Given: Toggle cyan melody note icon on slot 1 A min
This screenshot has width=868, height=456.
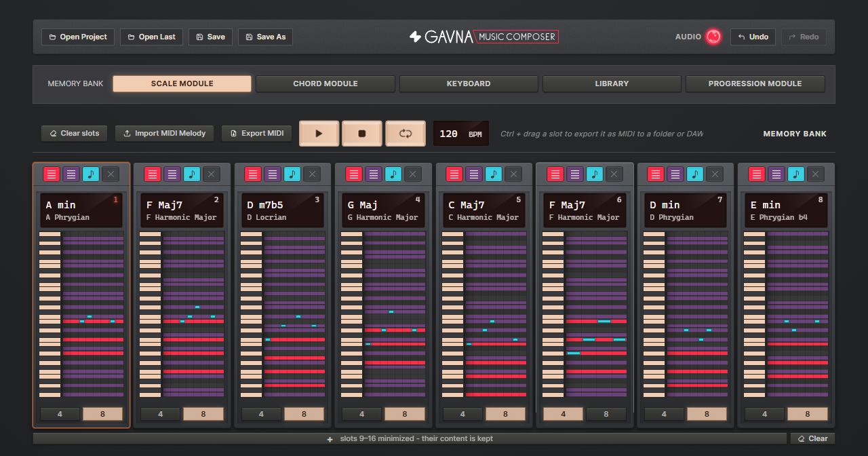Looking at the screenshot, I should point(91,174).
